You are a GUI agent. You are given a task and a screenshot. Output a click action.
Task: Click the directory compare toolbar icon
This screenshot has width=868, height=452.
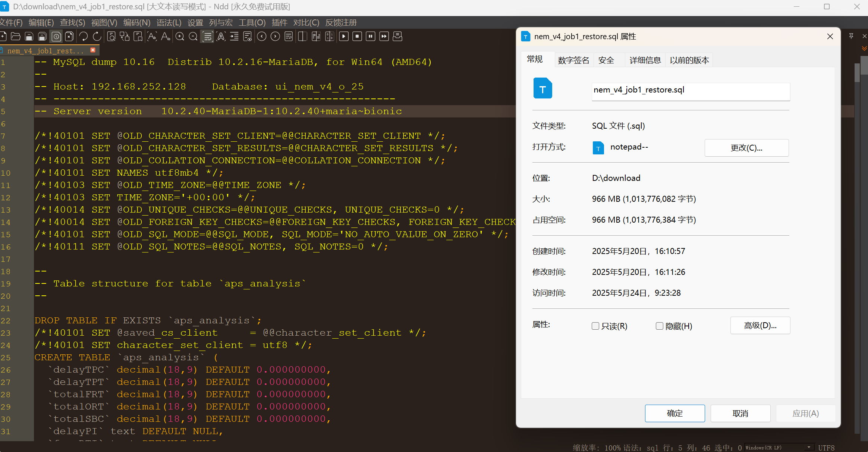coord(316,36)
